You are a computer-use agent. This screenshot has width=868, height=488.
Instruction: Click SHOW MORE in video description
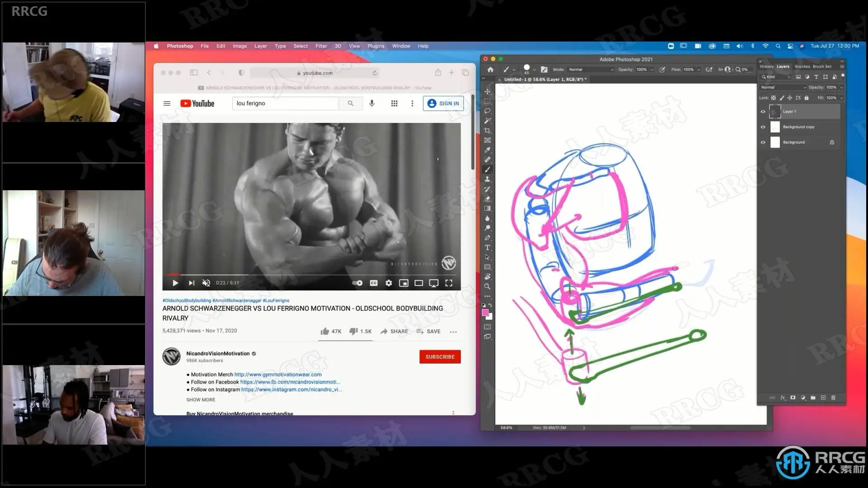[201, 400]
